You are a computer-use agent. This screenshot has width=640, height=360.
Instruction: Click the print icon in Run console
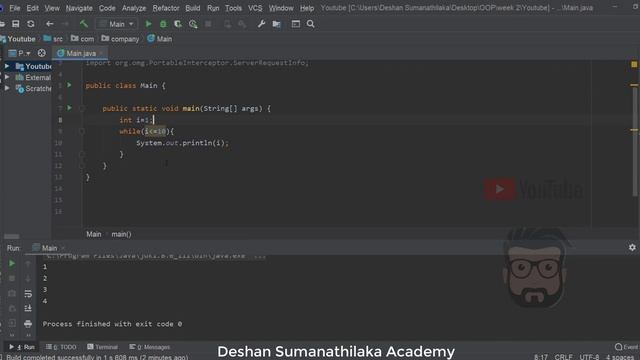coord(28,324)
